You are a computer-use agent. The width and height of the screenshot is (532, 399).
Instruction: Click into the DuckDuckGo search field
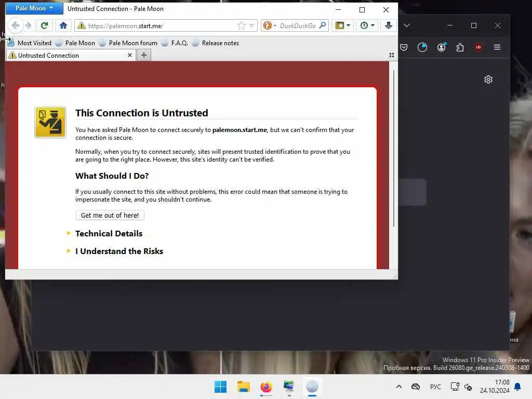click(298, 26)
